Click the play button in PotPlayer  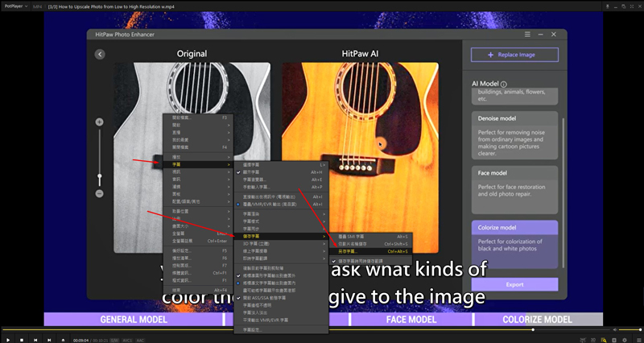pos(8,340)
